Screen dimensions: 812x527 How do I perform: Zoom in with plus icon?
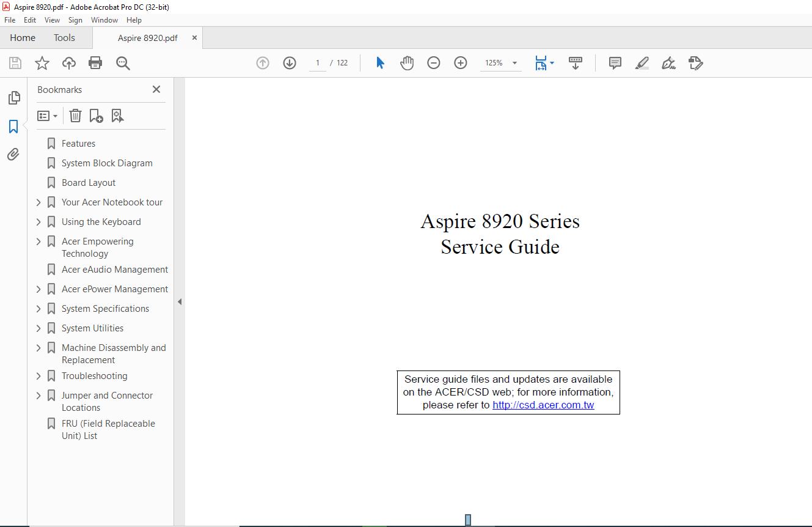(461, 63)
